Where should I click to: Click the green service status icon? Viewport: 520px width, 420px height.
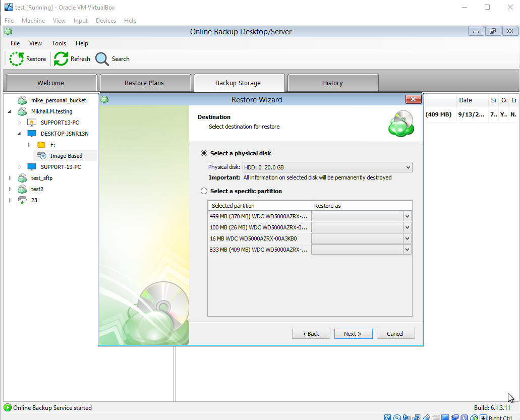[7, 408]
